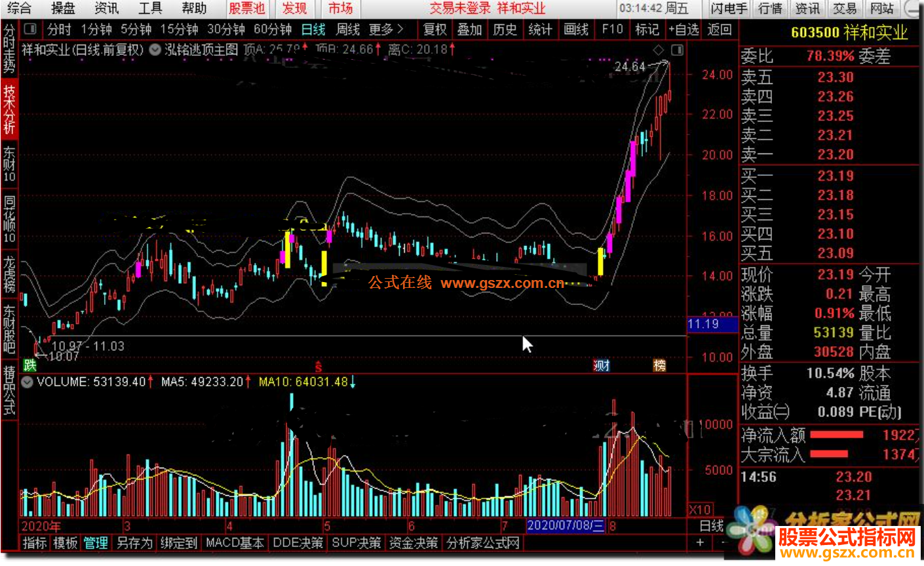924x566 pixels.
Task: Add stock via +自选 button
Action: tap(683, 30)
